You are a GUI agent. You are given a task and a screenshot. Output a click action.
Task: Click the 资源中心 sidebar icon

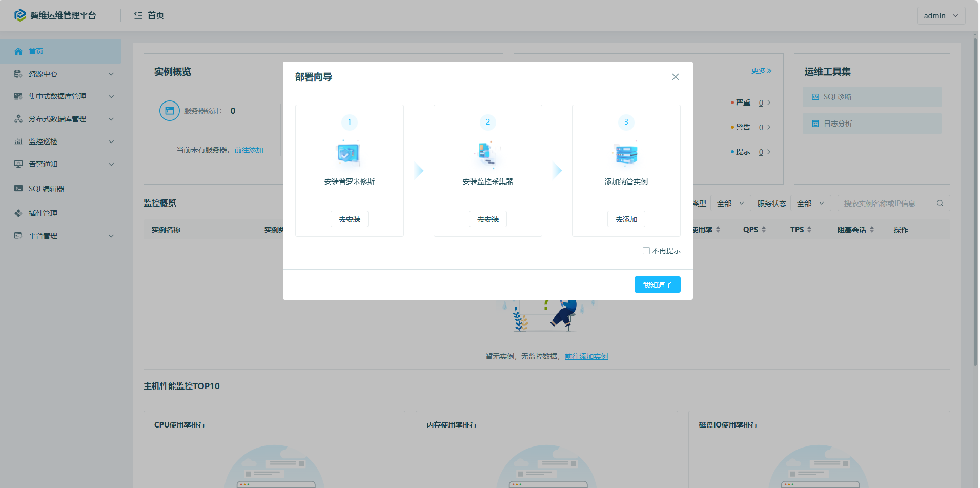click(x=18, y=74)
